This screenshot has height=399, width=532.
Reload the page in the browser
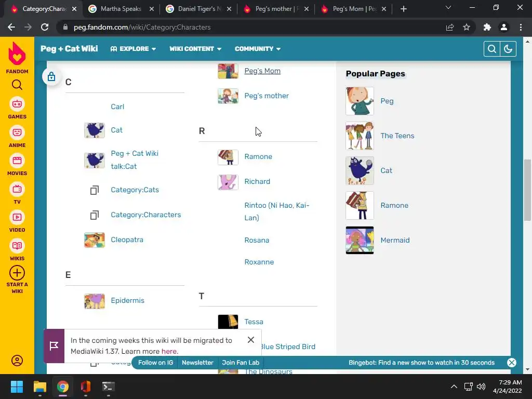coord(45,27)
